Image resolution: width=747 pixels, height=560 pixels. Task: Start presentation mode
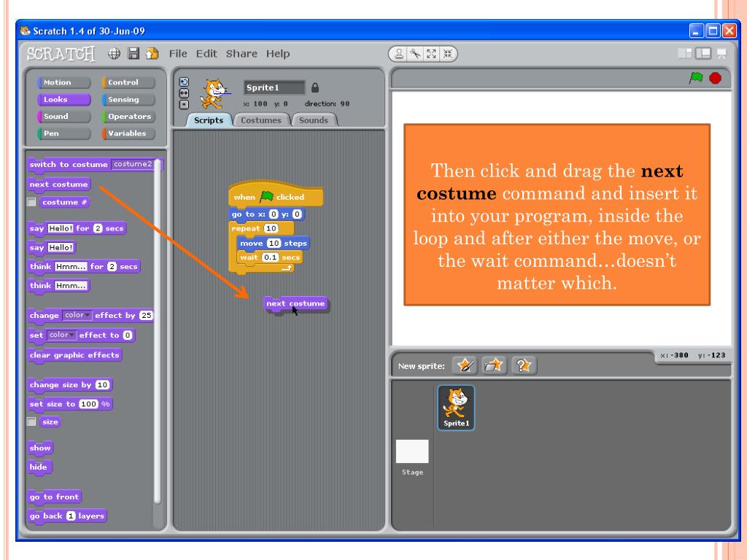(721, 53)
